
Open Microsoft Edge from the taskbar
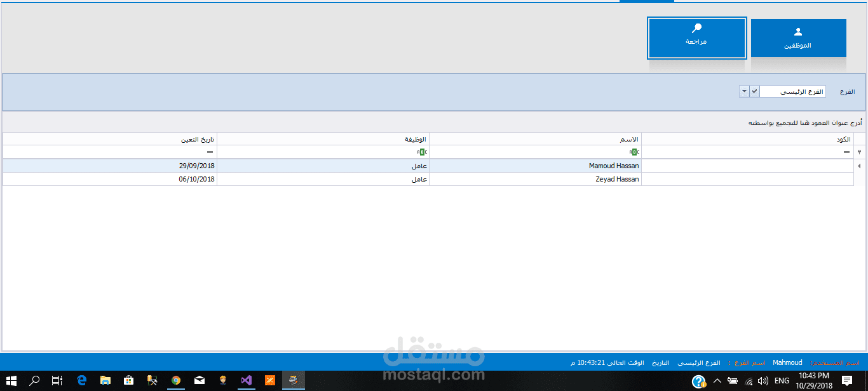(x=81, y=381)
